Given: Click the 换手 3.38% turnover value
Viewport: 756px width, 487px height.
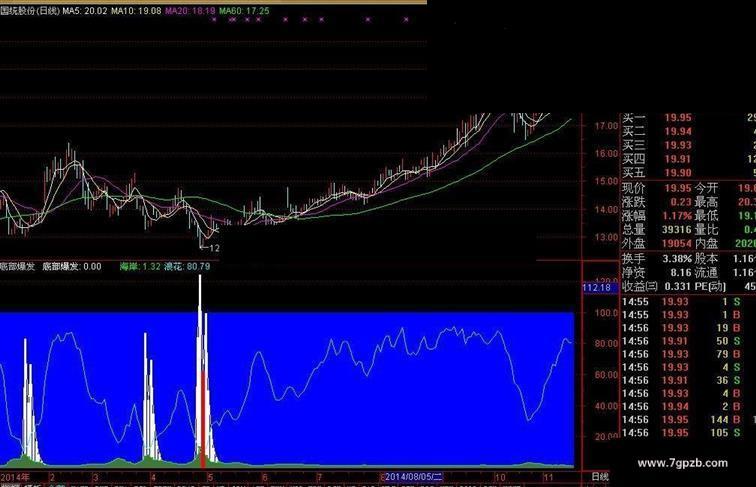Looking at the screenshot, I should point(677,259).
